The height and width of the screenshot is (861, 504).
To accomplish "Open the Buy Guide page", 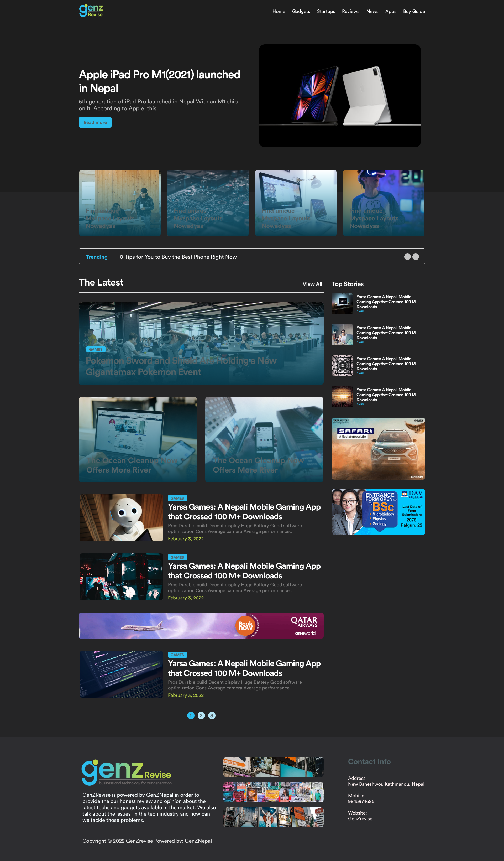I will click(x=414, y=11).
